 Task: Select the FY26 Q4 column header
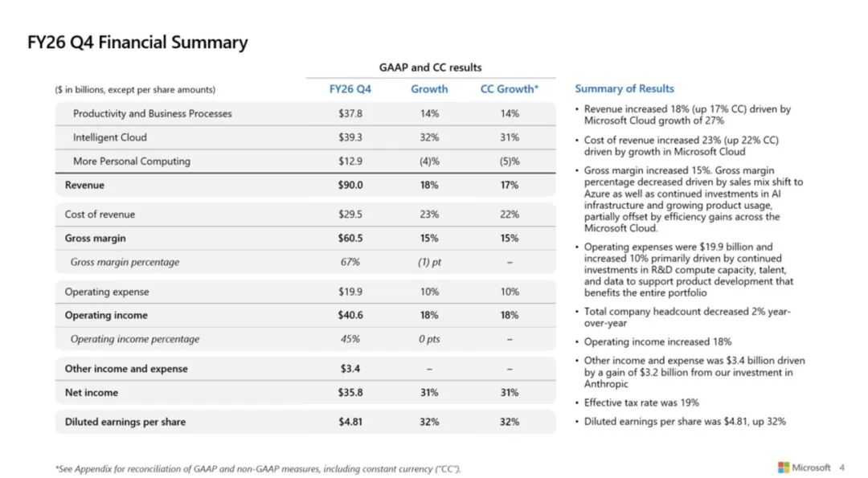(350, 89)
